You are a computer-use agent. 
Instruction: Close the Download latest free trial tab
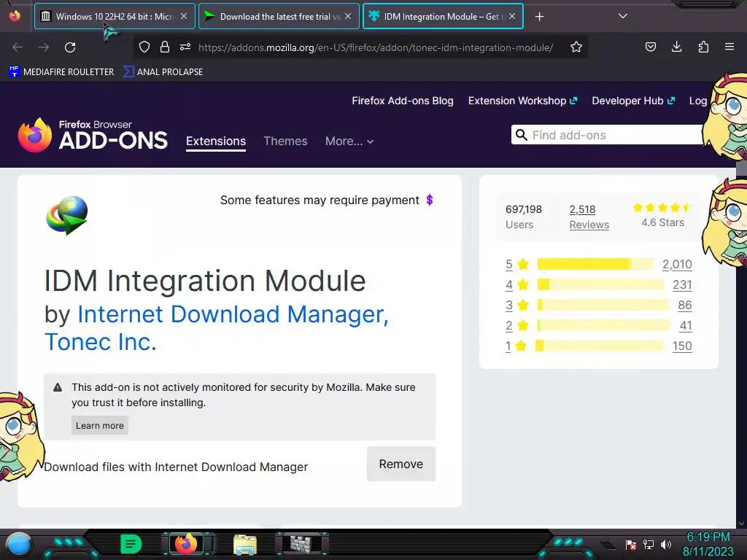(348, 16)
